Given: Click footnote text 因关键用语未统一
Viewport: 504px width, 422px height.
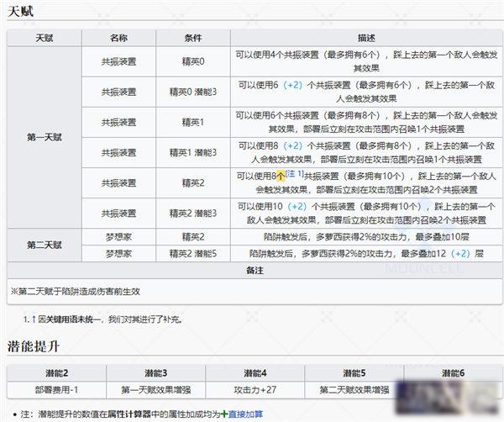Looking at the screenshot, I should coord(69,319).
